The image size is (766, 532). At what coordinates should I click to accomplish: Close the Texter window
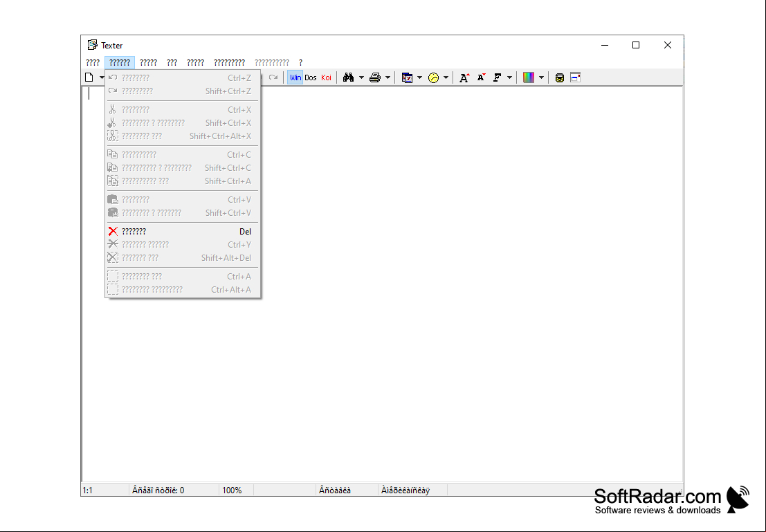[x=667, y=45]
